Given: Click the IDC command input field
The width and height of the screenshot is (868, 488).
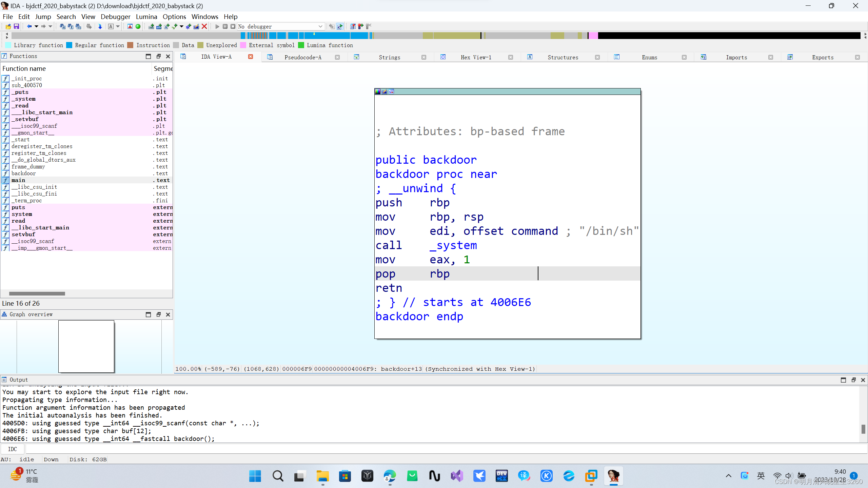Looking at the screenshot, I should (x=441, y=449).
